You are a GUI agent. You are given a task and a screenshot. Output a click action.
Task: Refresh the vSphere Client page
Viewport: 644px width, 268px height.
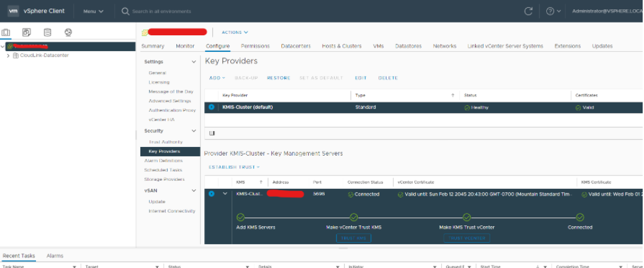point(529,11)
